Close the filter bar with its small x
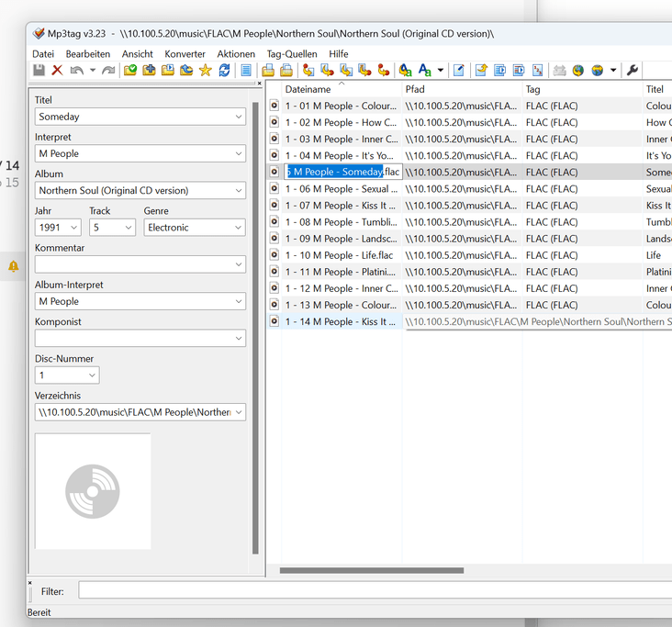 tap(30, 582)
